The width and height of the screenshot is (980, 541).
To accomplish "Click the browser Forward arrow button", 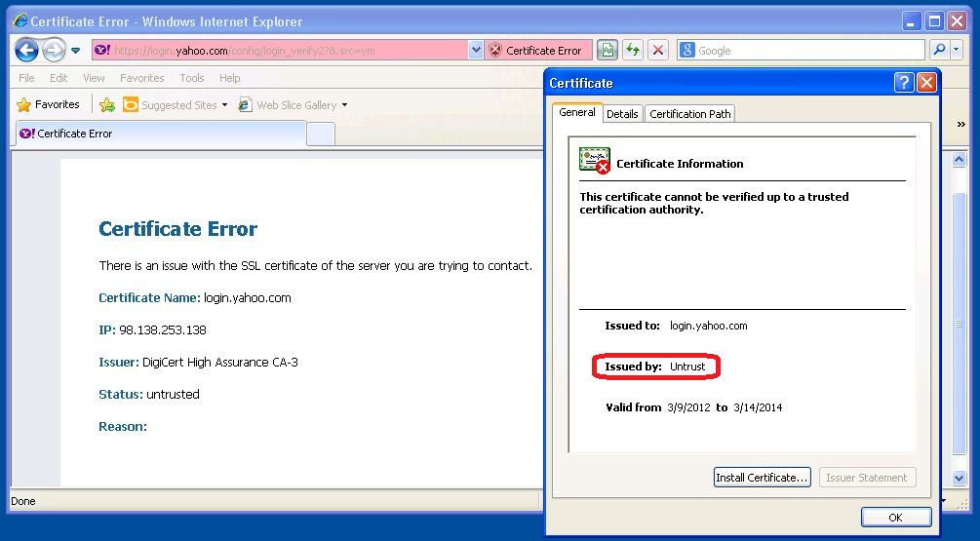I will (55, 50).
